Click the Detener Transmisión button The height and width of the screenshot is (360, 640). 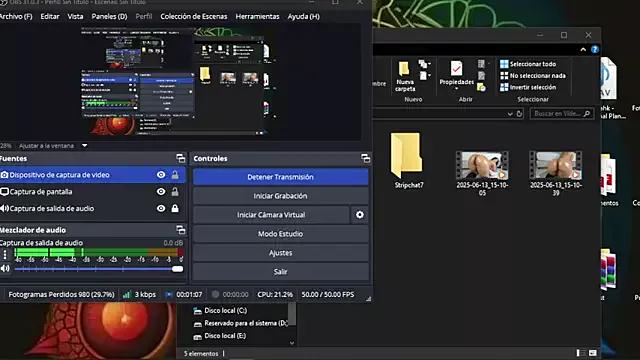pyautogui.click(x=280, y=177)
